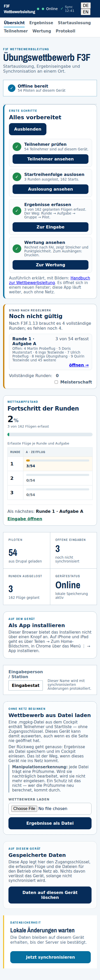Click the green check beside Teilnehmer prüfen
The image size is (100, 980).
coord(17,147)
